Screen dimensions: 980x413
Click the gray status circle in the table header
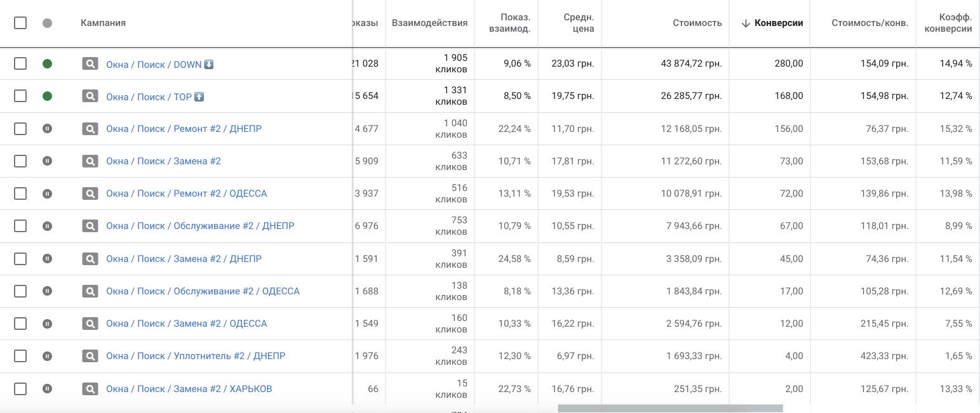[47, 23]
